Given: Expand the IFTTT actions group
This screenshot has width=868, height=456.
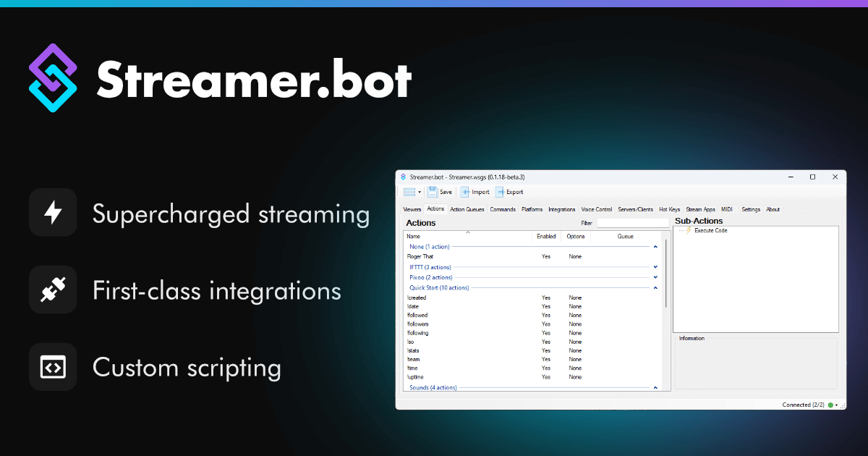Looking at the screenshot, I should (x=655, y=267).
